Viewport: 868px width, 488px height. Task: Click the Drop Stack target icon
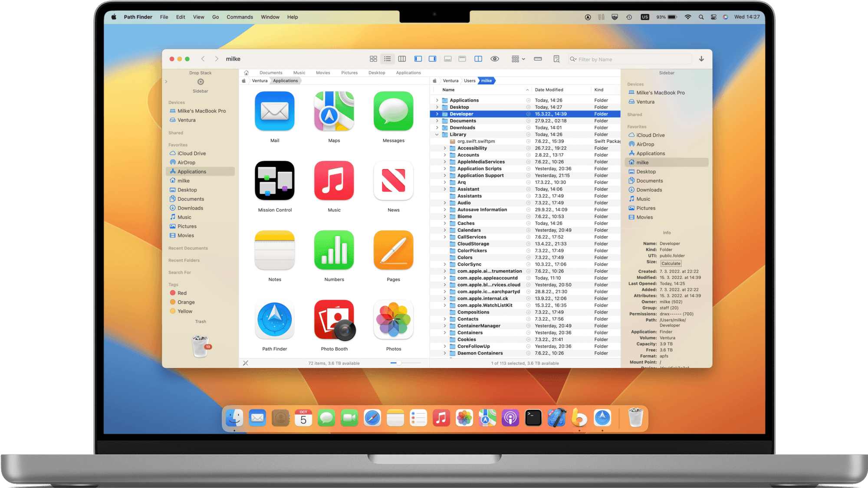(200, 82)
